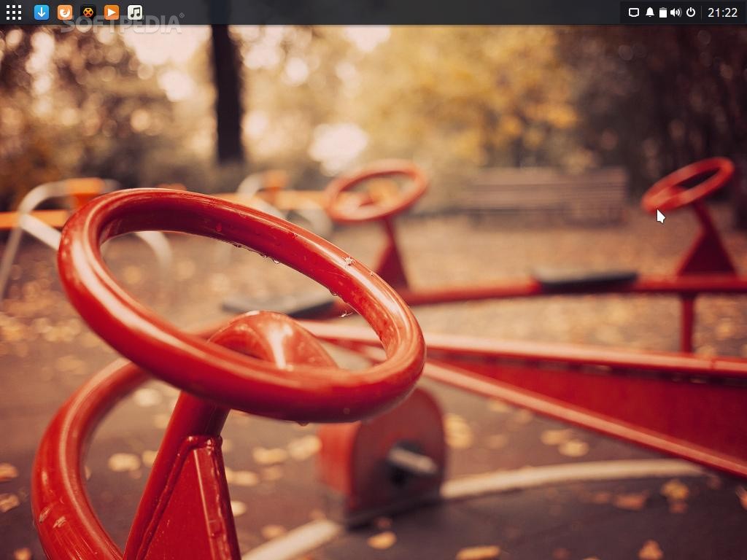Image resolution: width=747 pixels, height=560 pixels.
Task: Open the orange play-button media player
Action: tap(111, 12)
